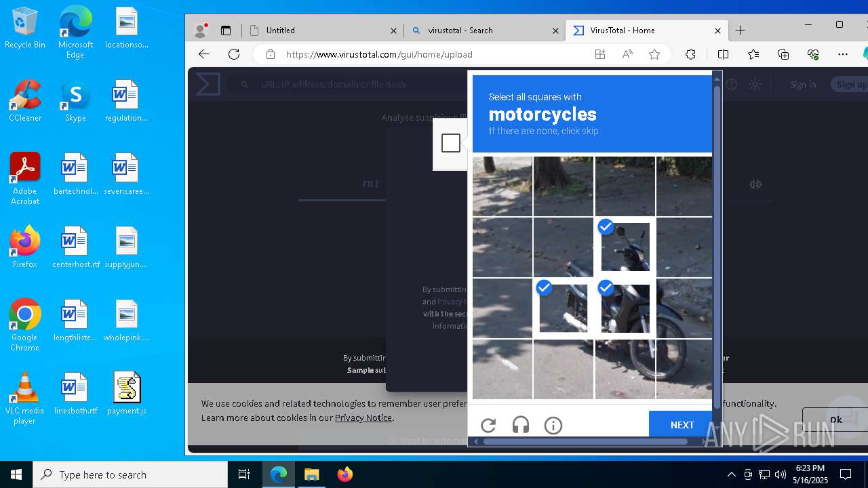
Task: Reload the VirusTotal page
Action: coord(234,54)
